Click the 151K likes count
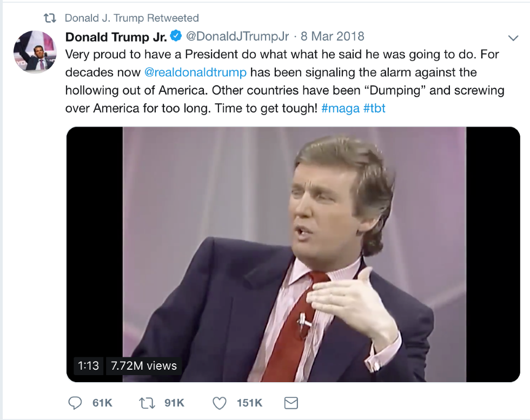Viewport: 530px width, 420px height. coord(249,403)
